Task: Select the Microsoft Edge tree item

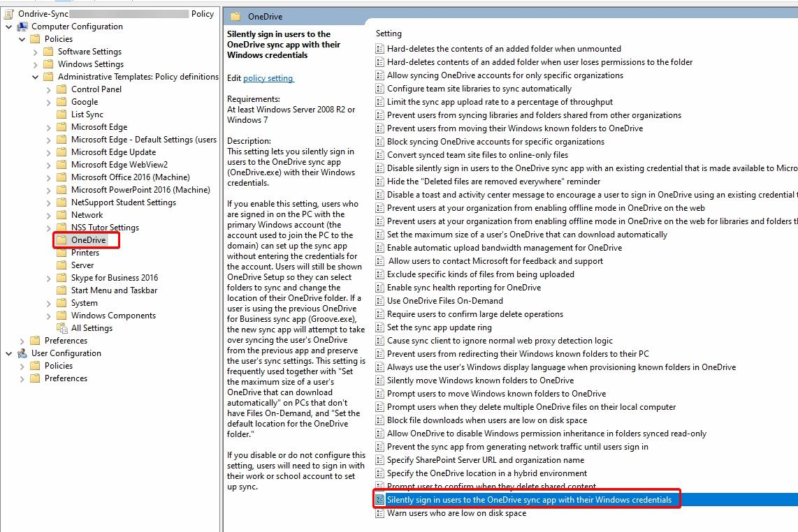Action: click(99, 127)
